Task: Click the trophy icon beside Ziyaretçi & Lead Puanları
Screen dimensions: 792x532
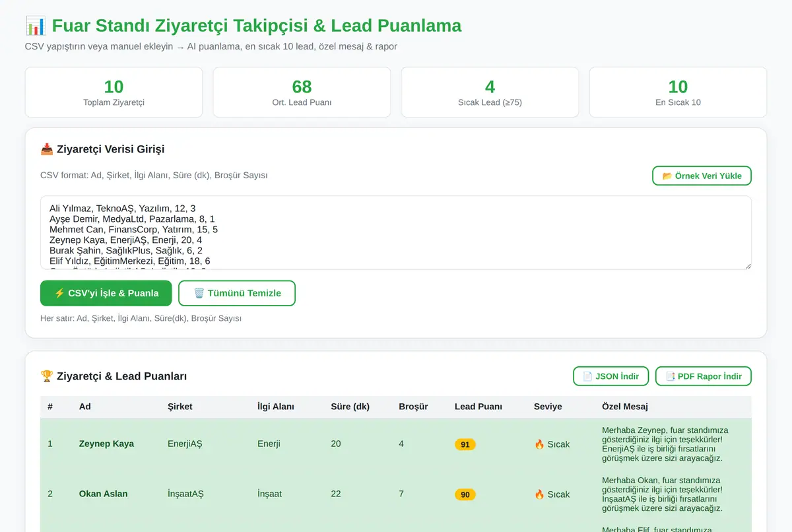Action: pos(47,376)
